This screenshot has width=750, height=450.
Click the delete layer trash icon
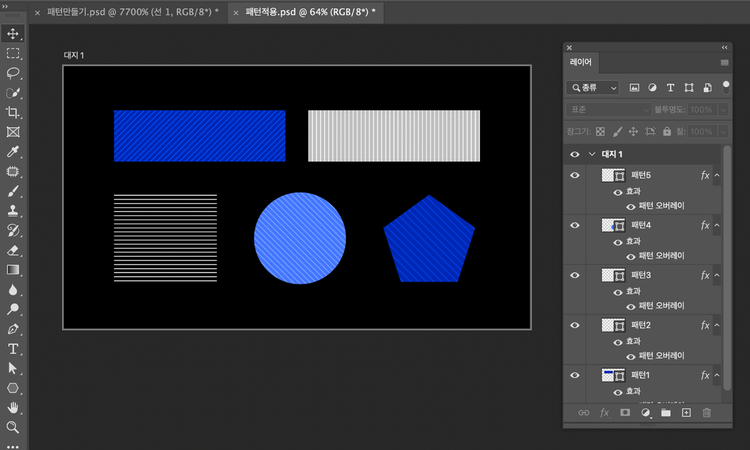[707, 412]
